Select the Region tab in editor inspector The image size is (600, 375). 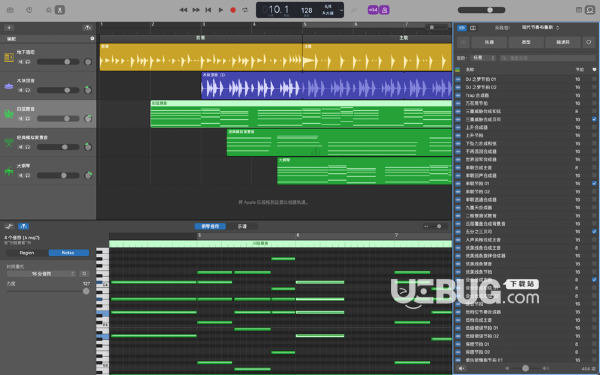point(27,253)
